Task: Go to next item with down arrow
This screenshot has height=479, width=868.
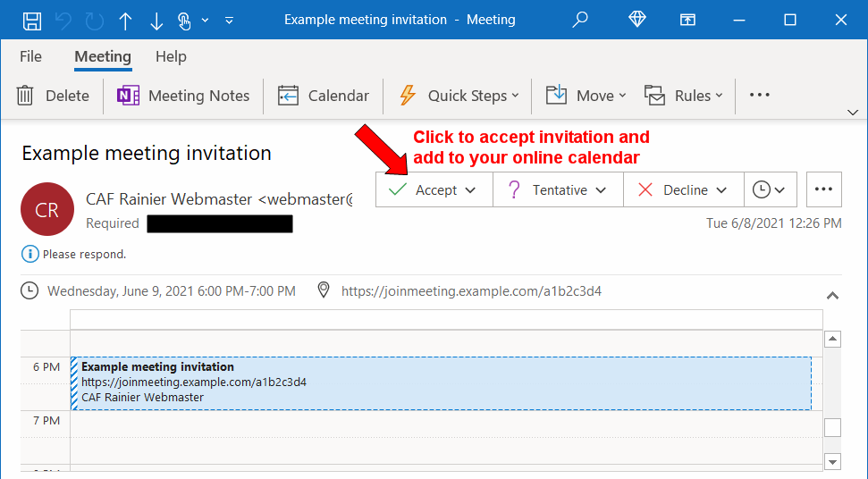Action: [x=156, y=20]
